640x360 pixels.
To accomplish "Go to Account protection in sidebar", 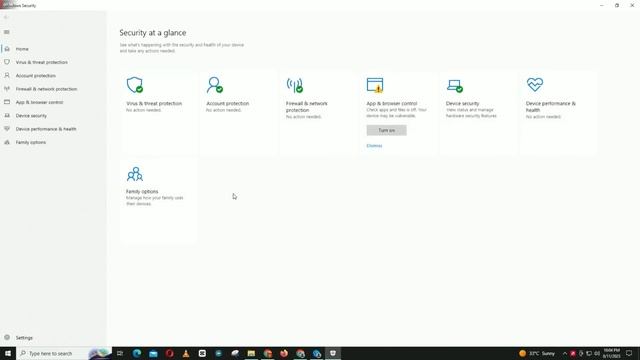I will pos(36,76).
